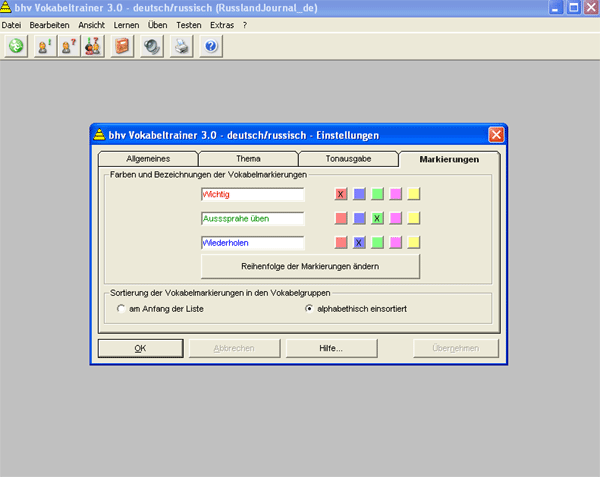Open the Extras menu
This screenshot has height=477, width=600.
[x=222, y=25]
